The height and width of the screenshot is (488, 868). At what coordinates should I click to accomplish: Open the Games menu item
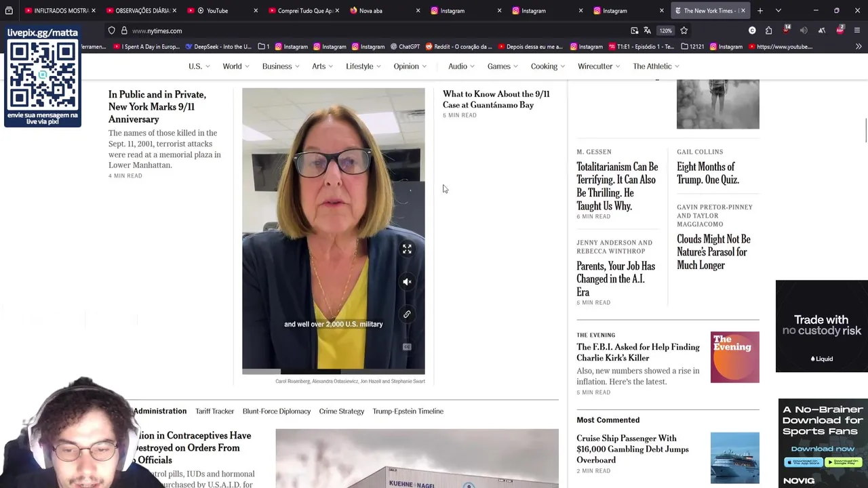[502, 66]
